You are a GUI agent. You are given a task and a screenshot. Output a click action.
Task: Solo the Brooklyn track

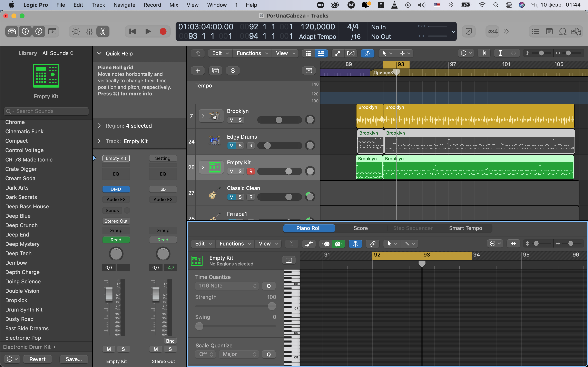[240, 120]
